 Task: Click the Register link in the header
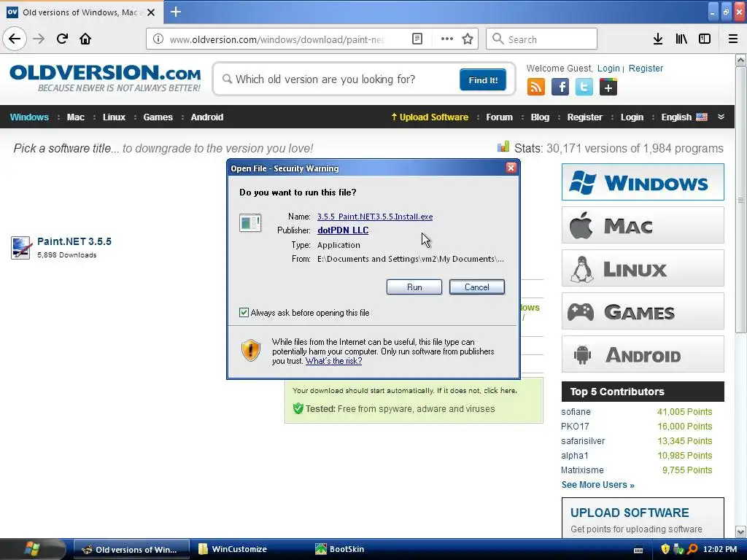click(x=646, y=69)
